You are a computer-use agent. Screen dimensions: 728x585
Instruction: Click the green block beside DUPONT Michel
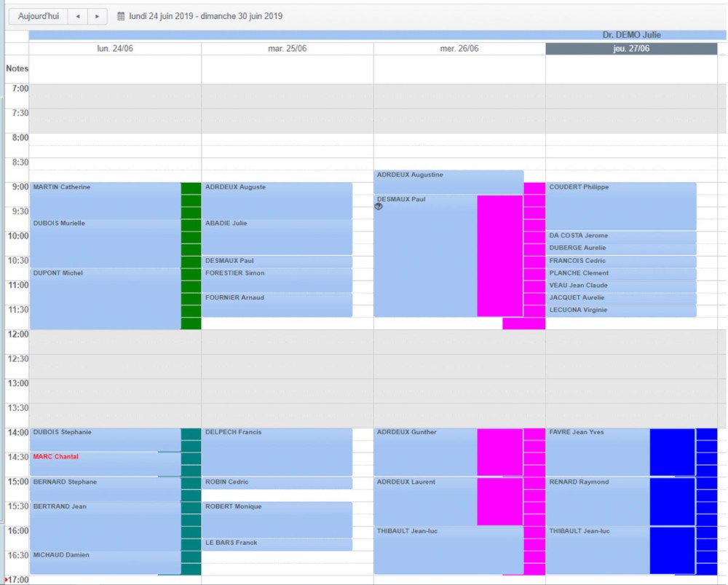191,299
